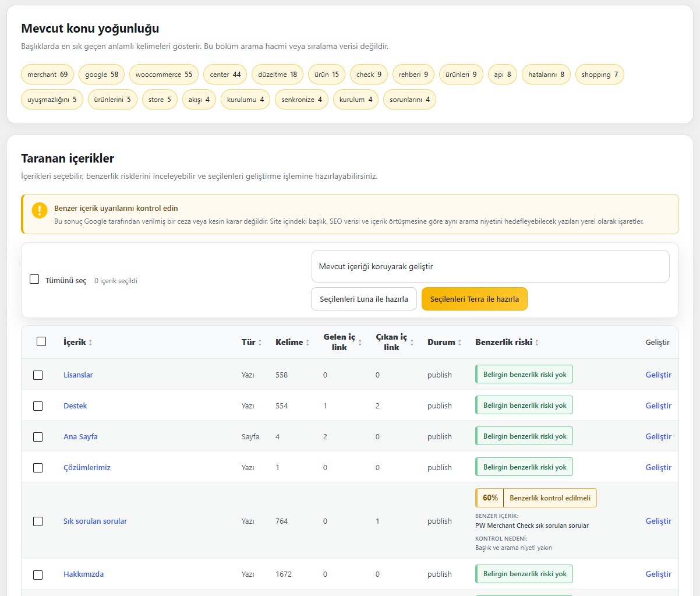The height and width of the screenshot is (596, 700).
Task: Open the Mevcut içeriği koruyarak geliştir dropdown
Action: 490,266
